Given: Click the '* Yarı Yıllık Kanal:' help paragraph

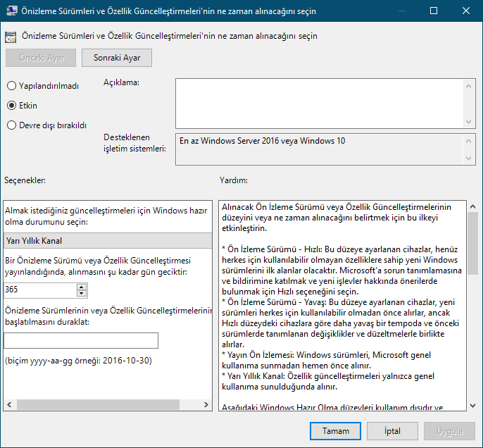Looking at the screenshot, I should pos(328,382).
